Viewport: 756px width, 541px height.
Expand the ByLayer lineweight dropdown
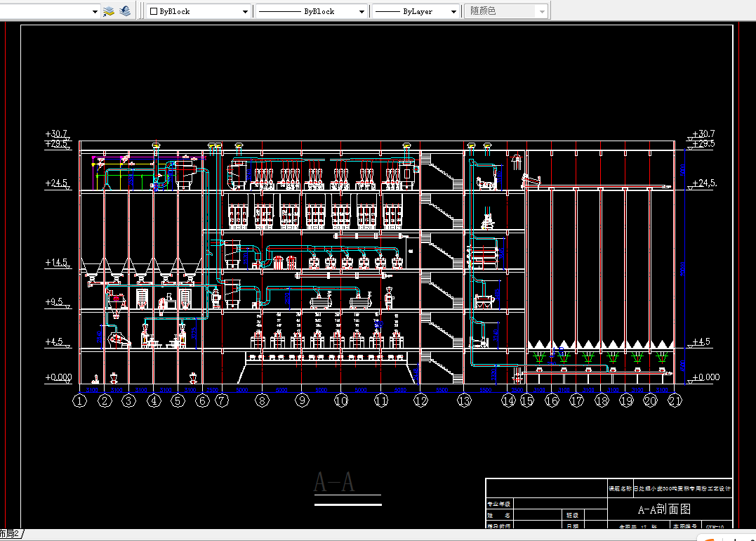(x=453, y=11)
